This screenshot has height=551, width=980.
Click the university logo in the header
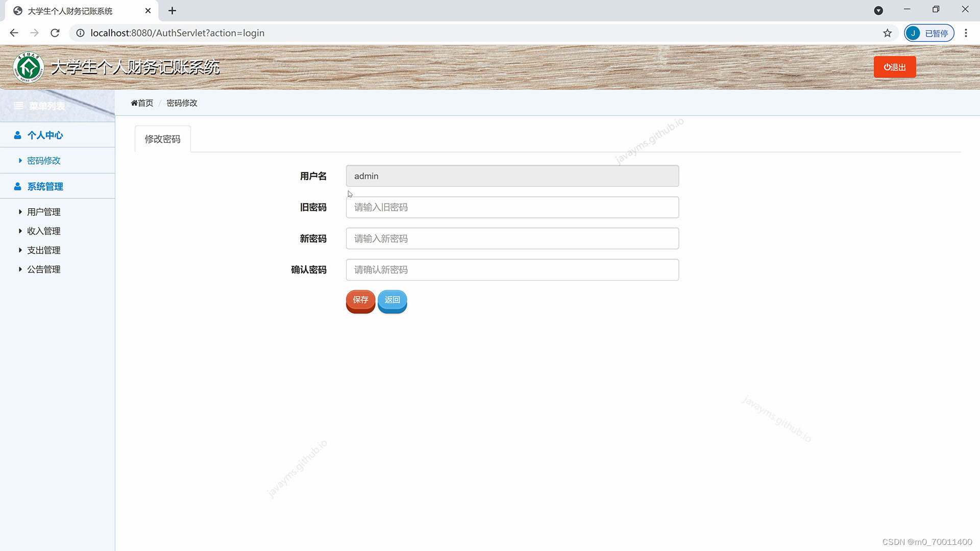coord(29,67)
